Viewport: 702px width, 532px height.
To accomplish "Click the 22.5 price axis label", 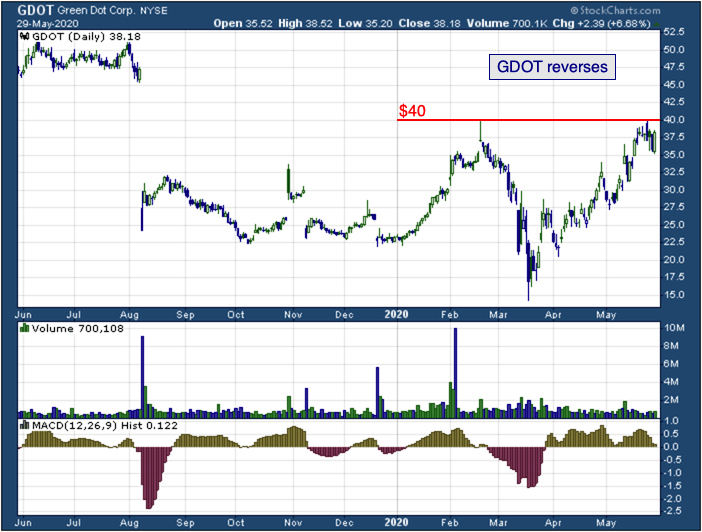I will coord(674,242).
